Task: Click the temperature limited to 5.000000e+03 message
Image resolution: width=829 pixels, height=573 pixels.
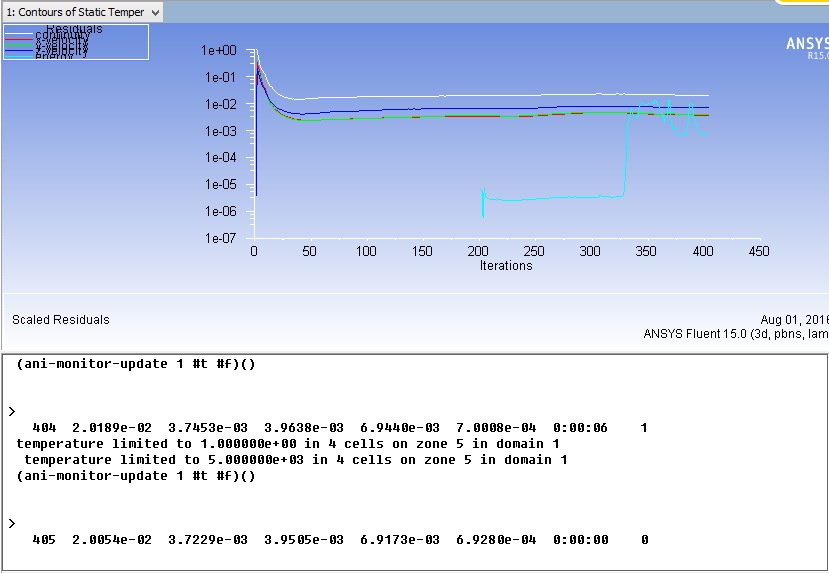Action: [296, 459]
